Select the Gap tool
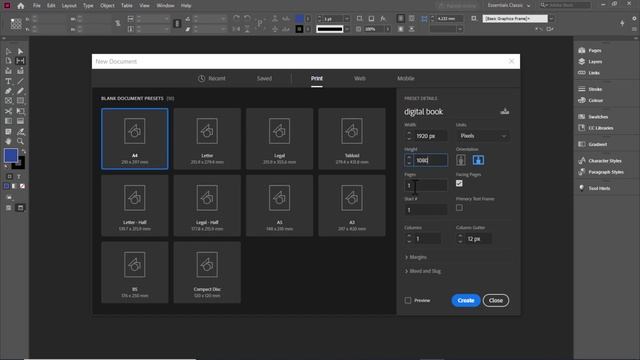Screen dimensions: 640x360 20,61
